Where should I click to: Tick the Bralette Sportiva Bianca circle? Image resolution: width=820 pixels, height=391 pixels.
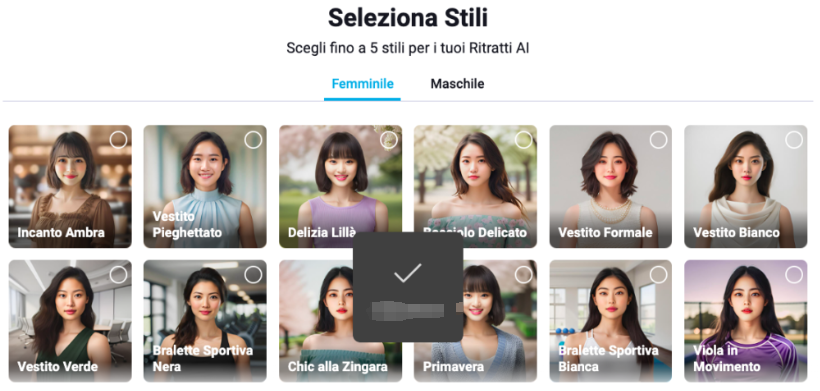coord(658,274)
